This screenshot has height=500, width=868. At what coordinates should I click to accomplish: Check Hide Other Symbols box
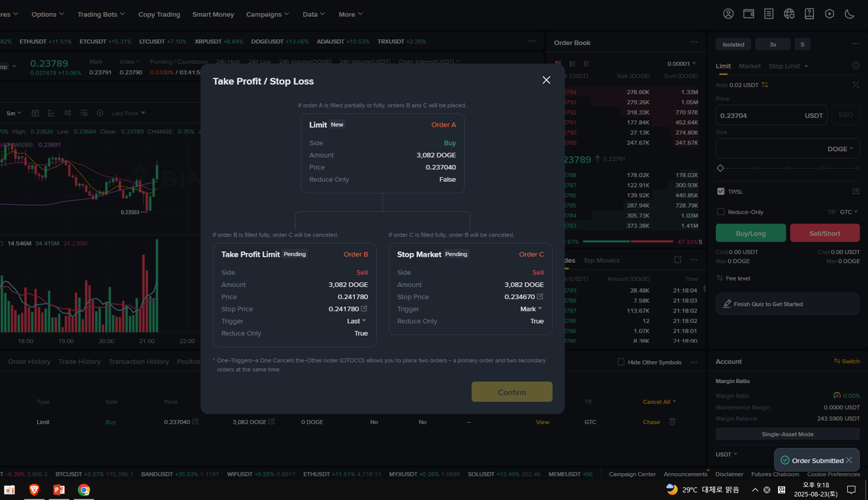(621, 362)
